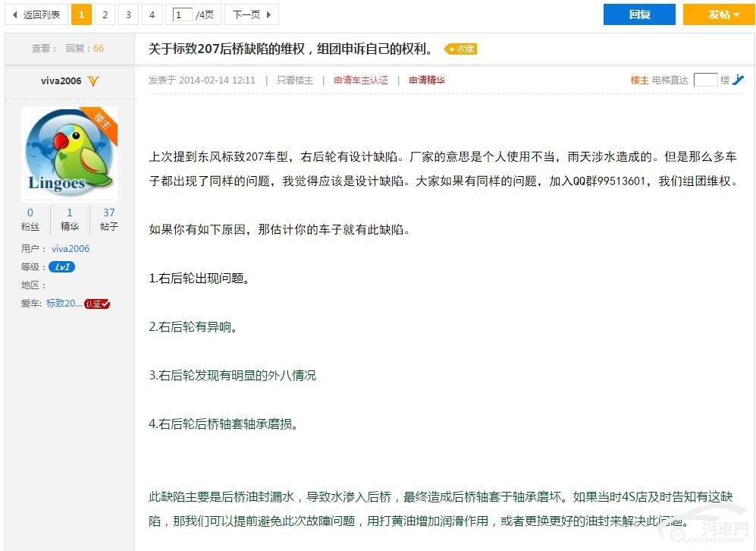Viewport: 756px width, 551px height.
Task: View the 1 精华 count
Action: pos(70,219)
